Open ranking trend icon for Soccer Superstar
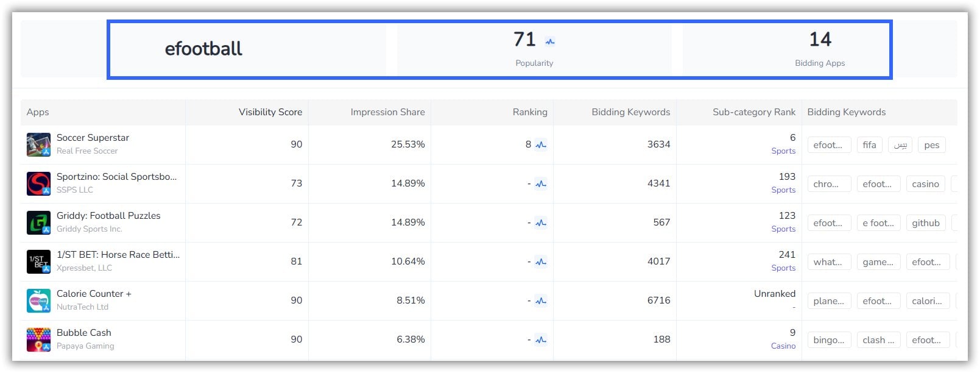 (541, 145)
